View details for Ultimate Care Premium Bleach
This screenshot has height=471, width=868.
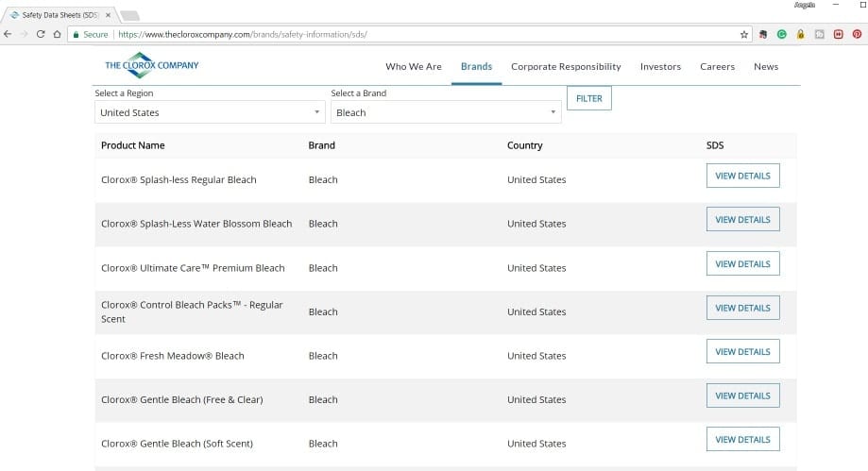743,263
